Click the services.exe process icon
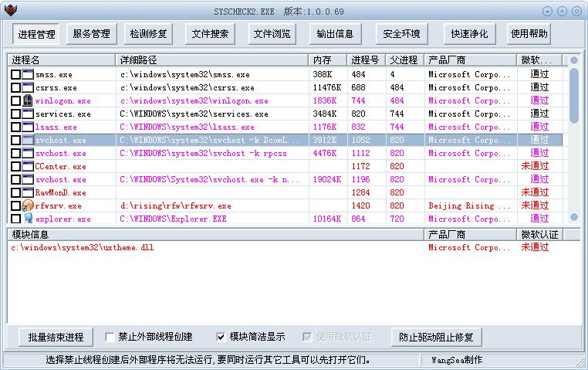Screen dimensions: 588x370 (x=28, y=114)
